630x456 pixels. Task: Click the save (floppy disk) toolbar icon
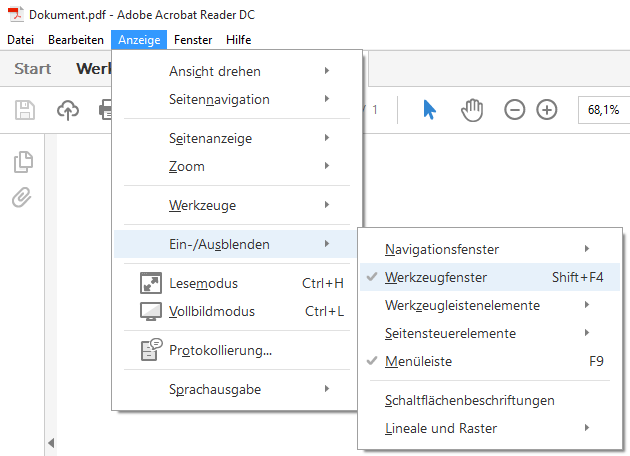(25, 110)
